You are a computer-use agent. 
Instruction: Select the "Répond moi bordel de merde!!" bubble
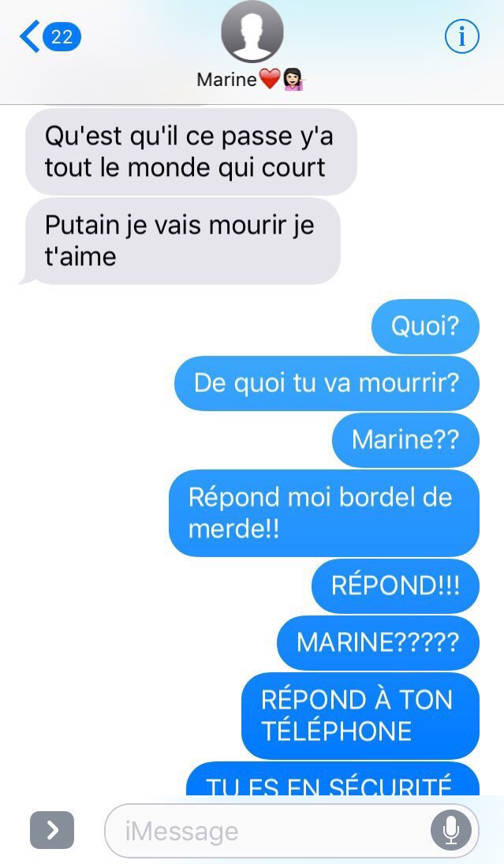click(x=324, y=513)
